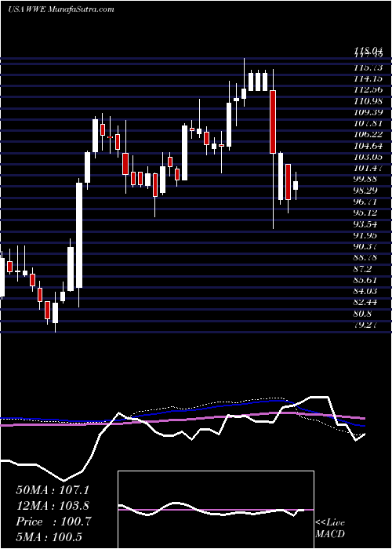Click the <<Live MACD label
392x549 pixels.
tap(330, 529)
